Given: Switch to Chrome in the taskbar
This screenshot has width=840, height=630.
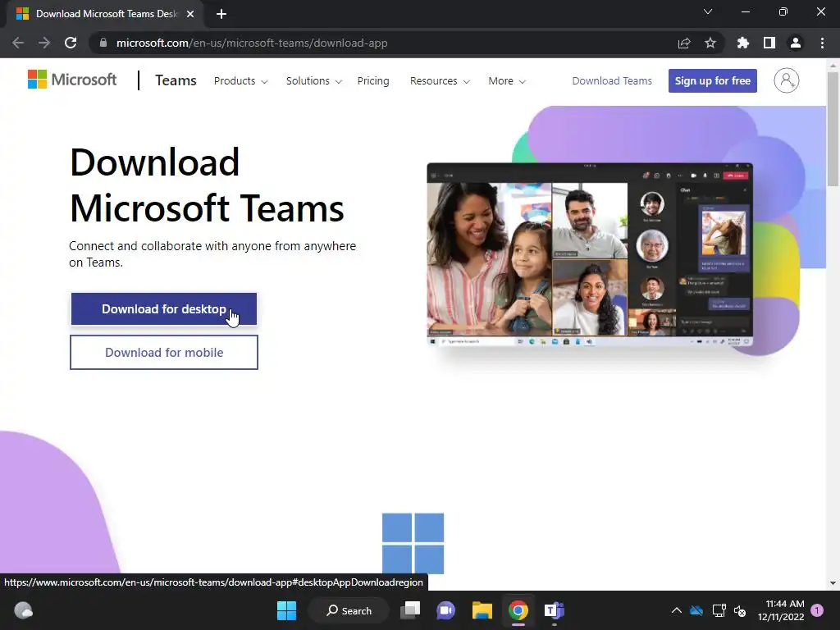Looking at the screenshot, I should 518,610.
